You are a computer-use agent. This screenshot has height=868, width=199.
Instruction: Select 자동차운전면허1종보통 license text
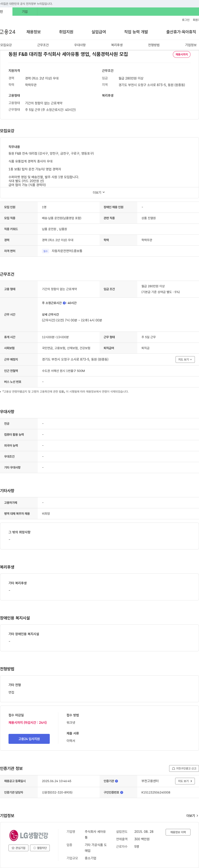pos(67,251)
